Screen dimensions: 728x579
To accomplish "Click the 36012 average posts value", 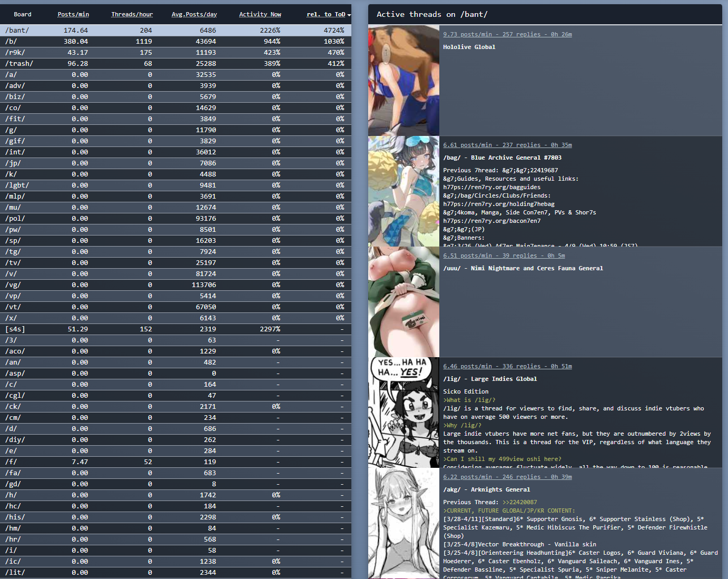I will pos(206,152).
